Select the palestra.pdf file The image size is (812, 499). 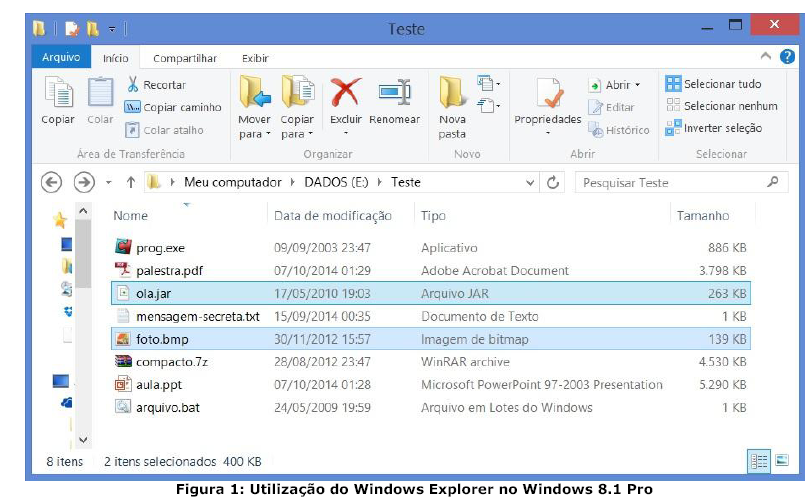[x=169, y=270]
